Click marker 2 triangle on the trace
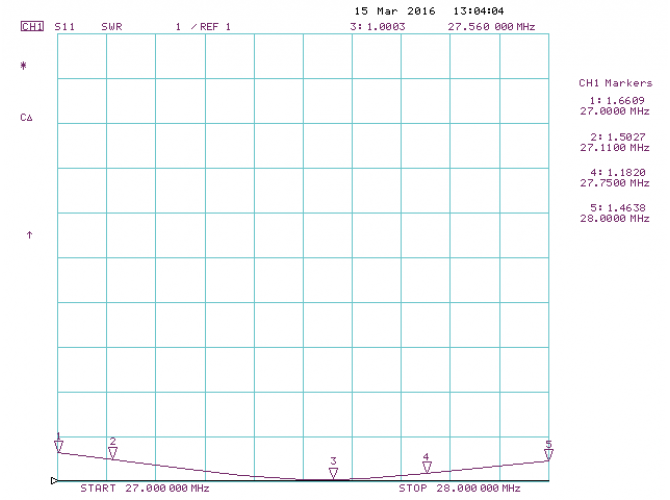 pos(112,453)
